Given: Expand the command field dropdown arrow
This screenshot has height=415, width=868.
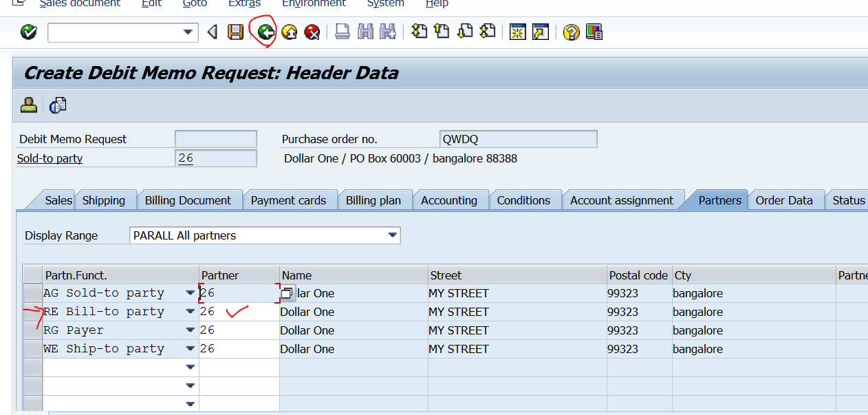Looking at the screenshot, I should click(x=188, y=32).
